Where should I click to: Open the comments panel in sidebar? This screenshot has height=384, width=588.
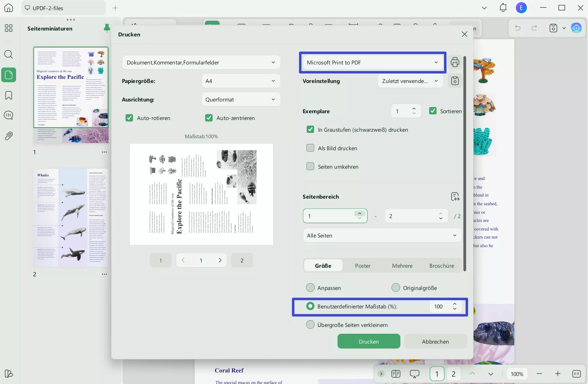[x=9, y=115]
